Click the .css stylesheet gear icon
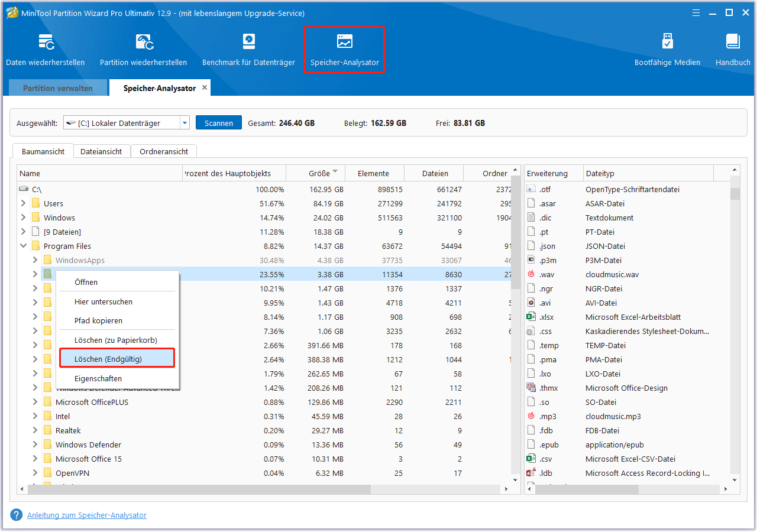757x532 pixels. (531, 331)
